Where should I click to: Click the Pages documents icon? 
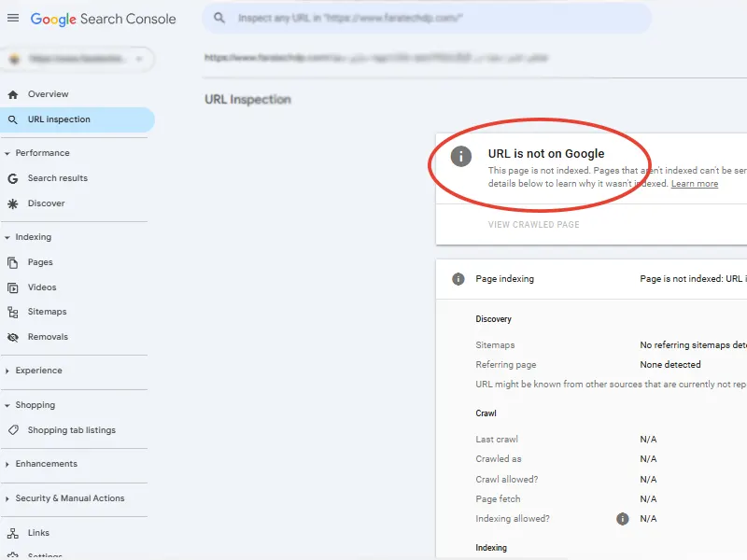(13, 262)
